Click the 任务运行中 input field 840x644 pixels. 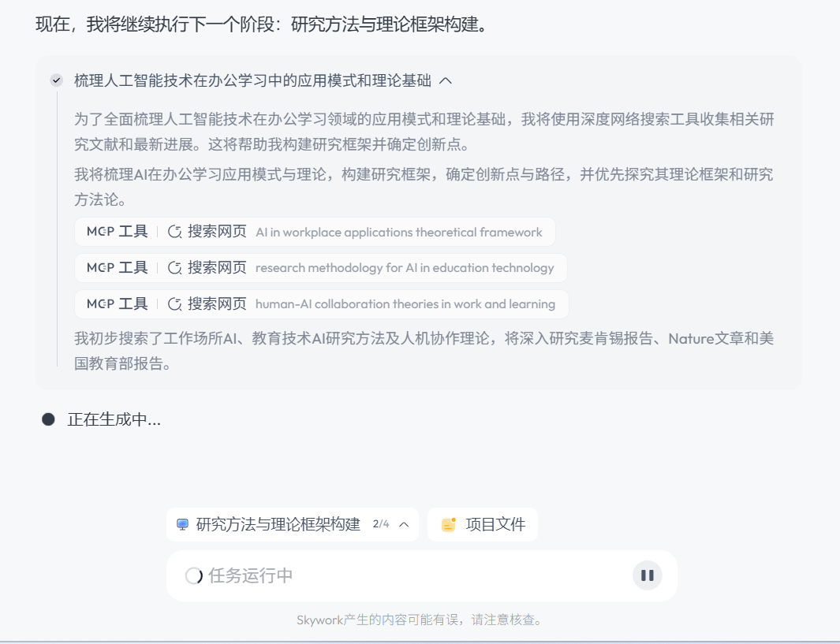coord(355,575)
